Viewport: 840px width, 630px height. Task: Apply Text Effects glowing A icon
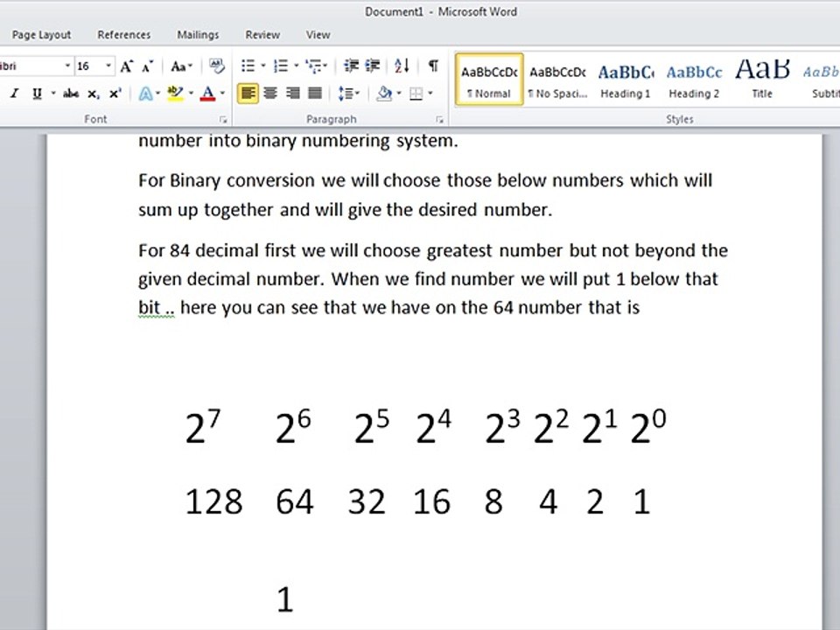tap(145, 94)
